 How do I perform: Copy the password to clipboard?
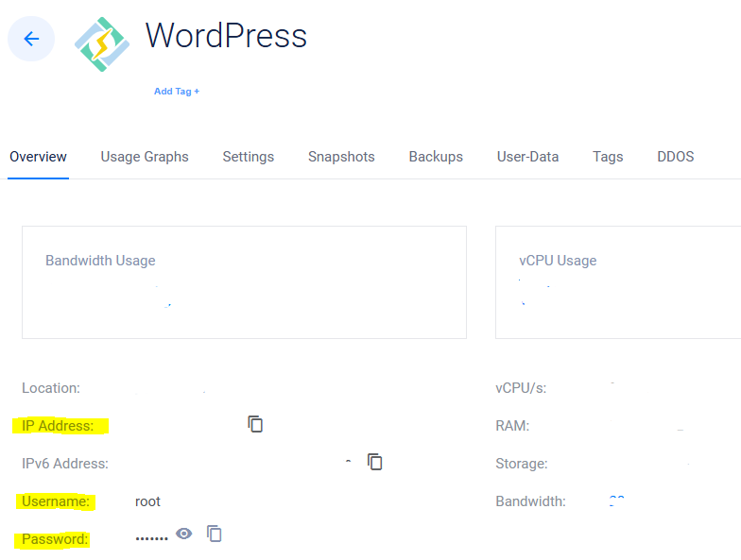coord(214,534)
